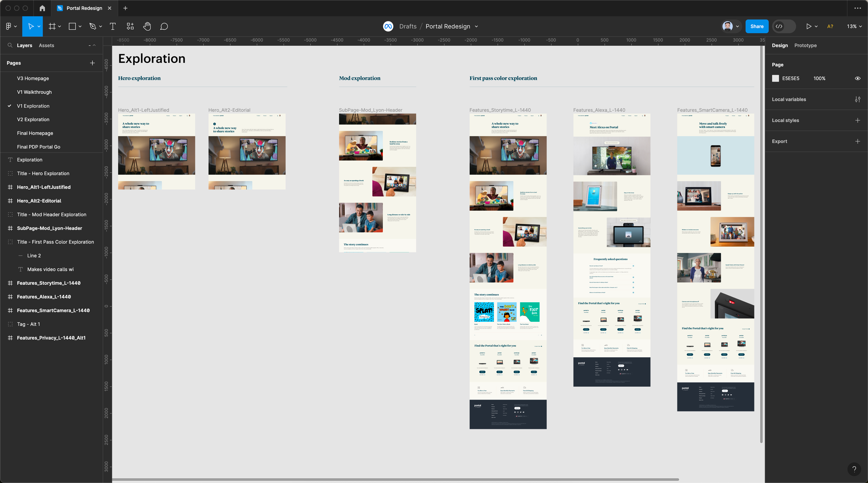Open Local variables settings icon
The width and height of the screenshot is (868, 483).
point(858,99)
